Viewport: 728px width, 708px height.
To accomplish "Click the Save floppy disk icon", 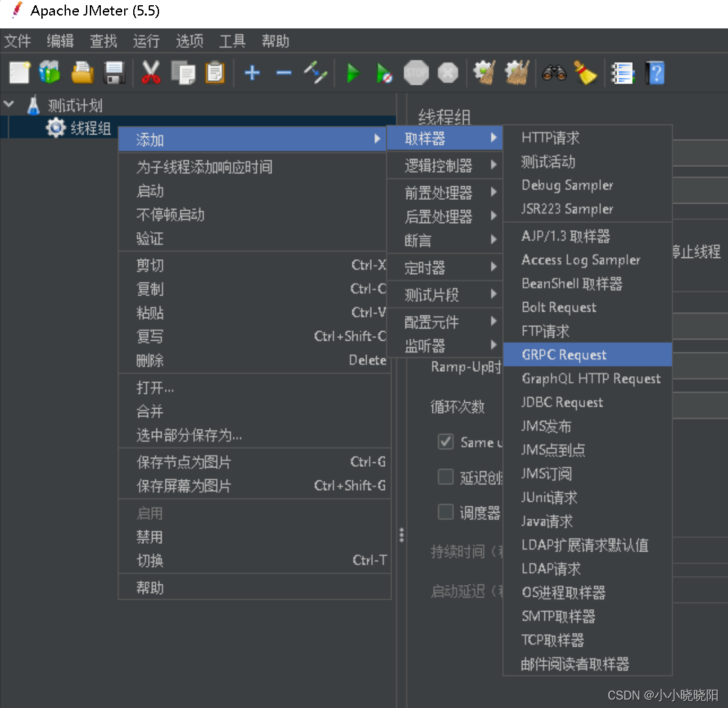I will pos(114,73).
